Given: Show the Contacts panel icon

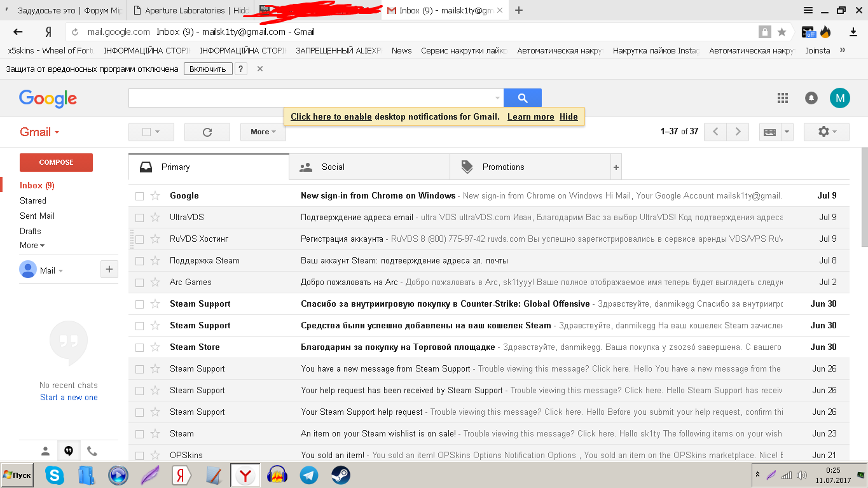Looking at the screenshot, I should (x=45, y=451).
